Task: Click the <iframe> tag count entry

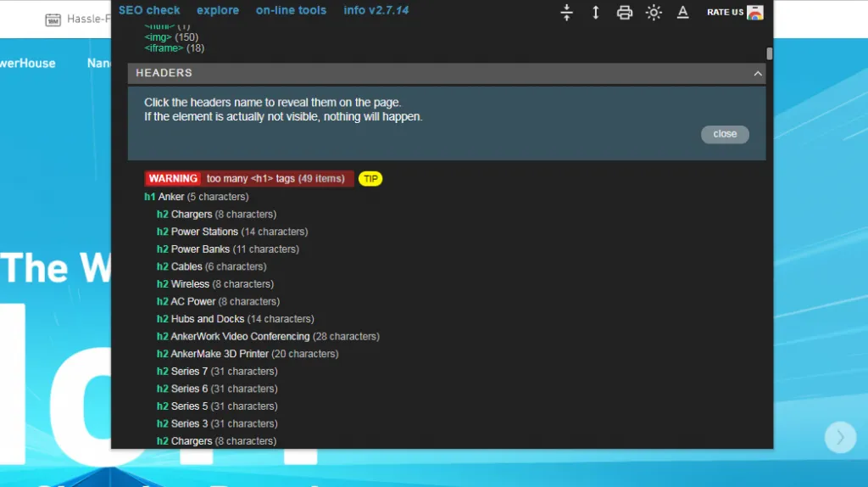Action: [x=174, y=48]
